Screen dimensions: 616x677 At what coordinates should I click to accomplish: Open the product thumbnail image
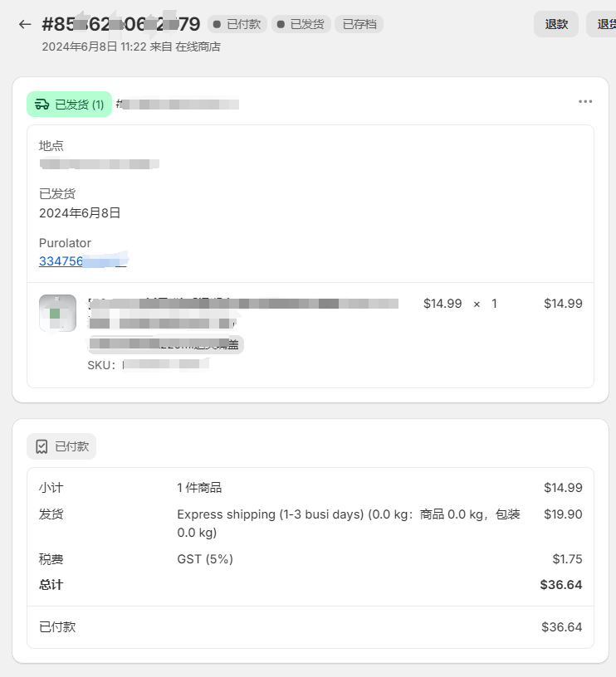57,314
